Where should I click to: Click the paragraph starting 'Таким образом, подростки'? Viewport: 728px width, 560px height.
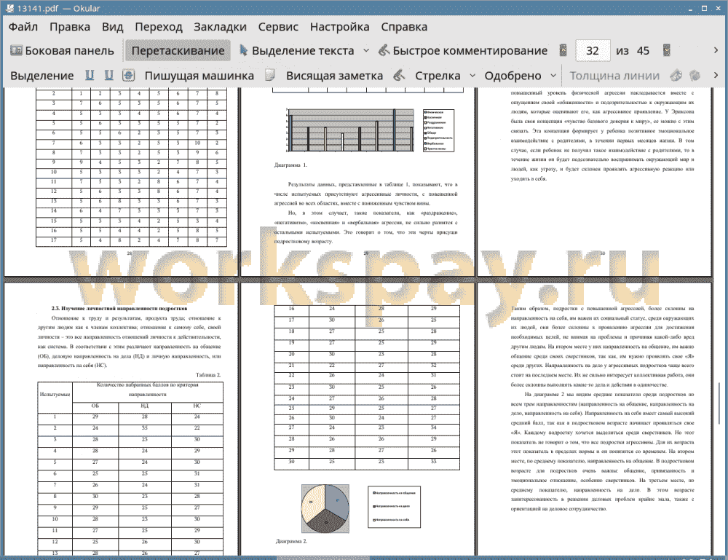point(602,347)
